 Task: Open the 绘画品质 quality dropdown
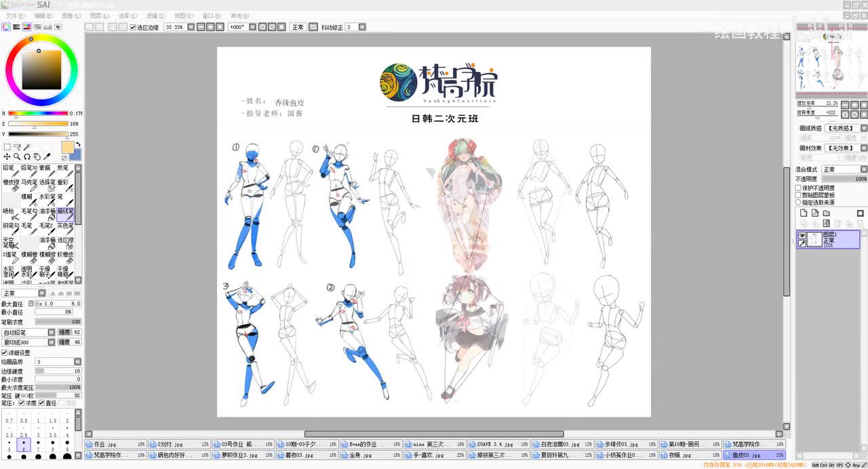[77, 362]
